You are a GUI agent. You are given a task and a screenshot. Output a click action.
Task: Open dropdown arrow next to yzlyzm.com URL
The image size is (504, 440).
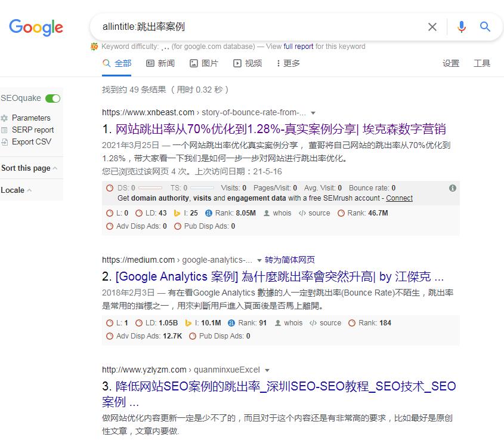tap(267, 370)
